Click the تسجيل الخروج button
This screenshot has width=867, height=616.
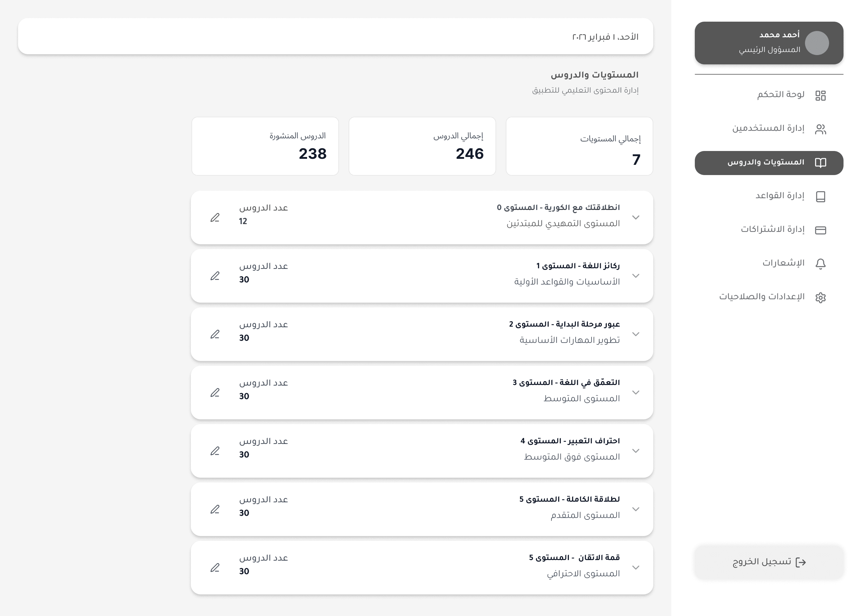pyautogui.click(x=769, y=562)
